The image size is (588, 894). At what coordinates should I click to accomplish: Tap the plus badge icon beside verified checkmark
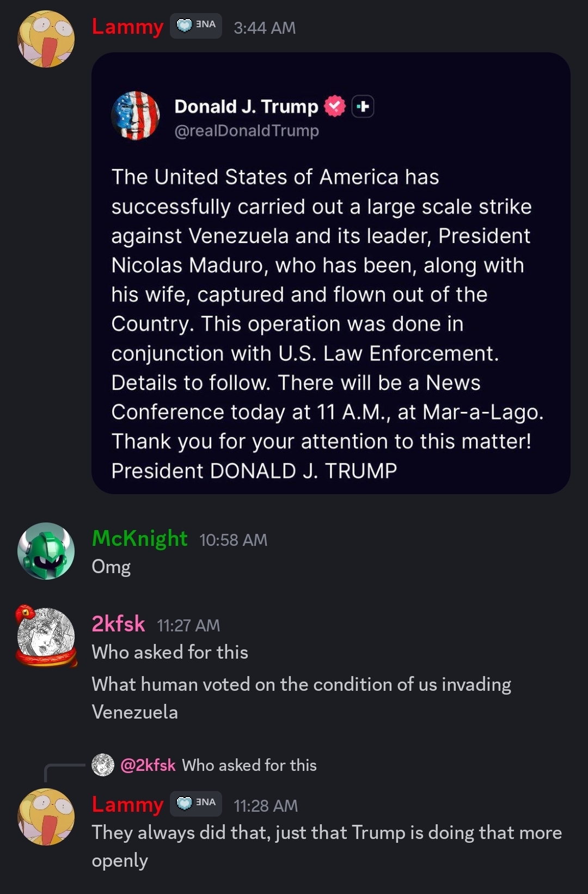(363, 106)
